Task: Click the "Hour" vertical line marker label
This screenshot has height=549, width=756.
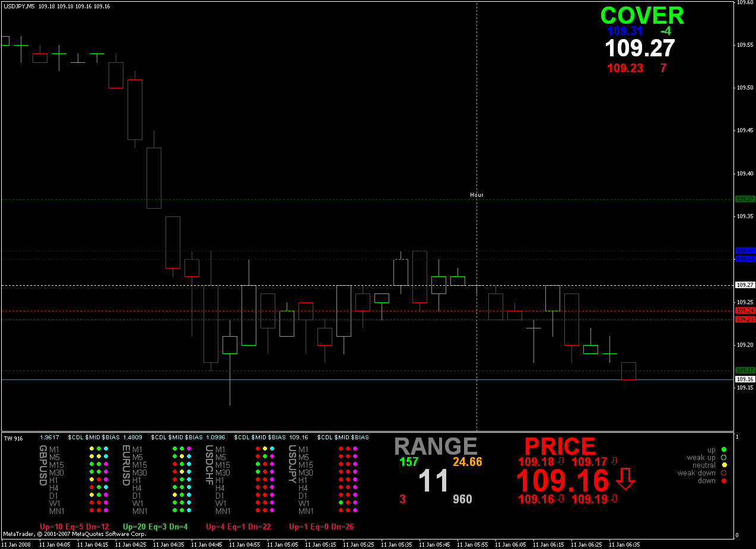Action: pos(477,194)
